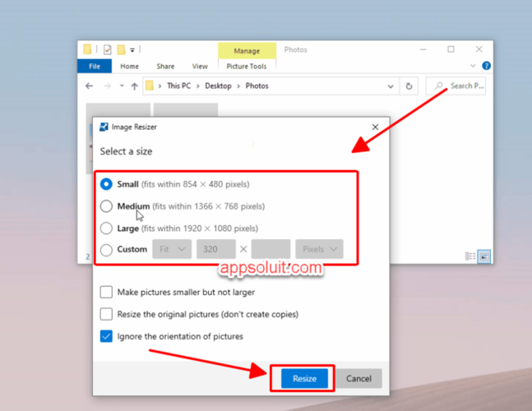The height and width of the screenshot is (411, 532).
Task: Click the blue Resize button
Action: click(304, 378)
